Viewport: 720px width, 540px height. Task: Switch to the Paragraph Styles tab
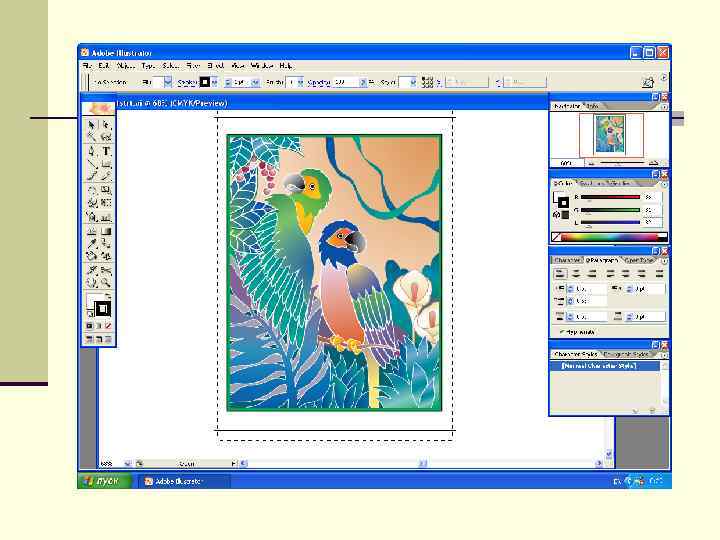626,354
